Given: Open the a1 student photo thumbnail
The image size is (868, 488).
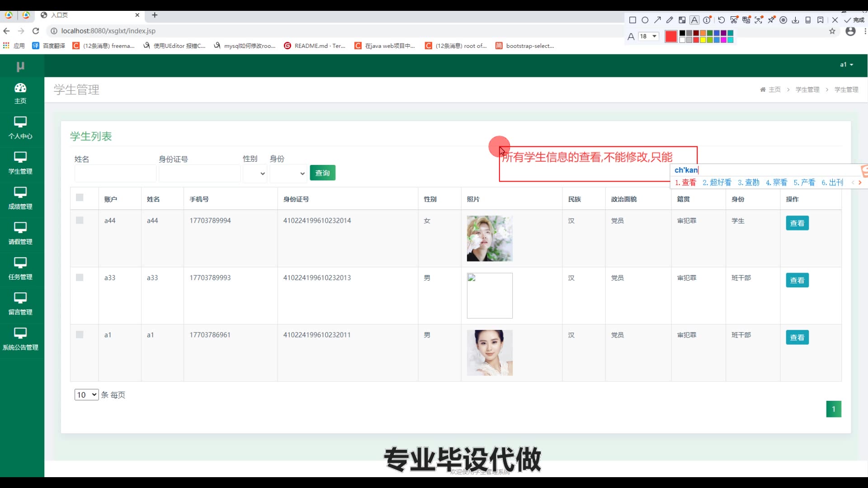Looking at the screenshot, I should [490, 353].
